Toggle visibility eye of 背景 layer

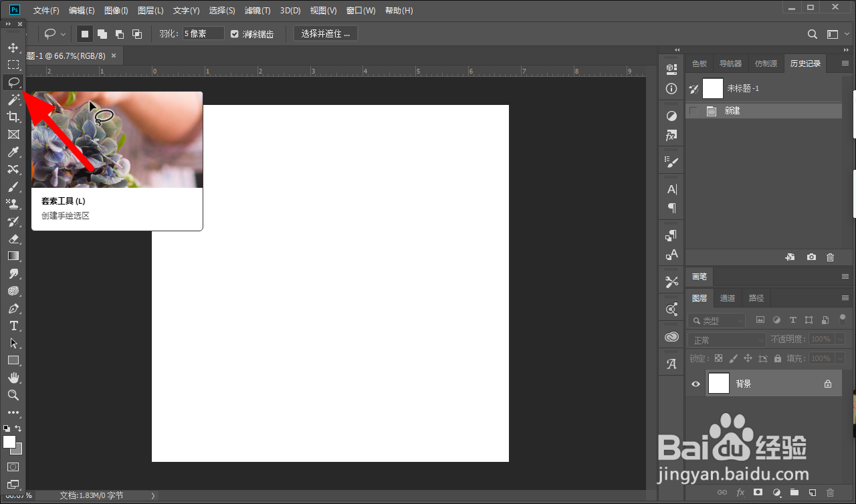[695, 384]
